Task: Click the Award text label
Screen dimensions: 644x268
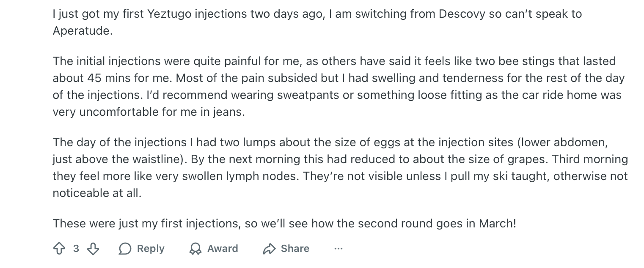Action: [x=223, y=249]
